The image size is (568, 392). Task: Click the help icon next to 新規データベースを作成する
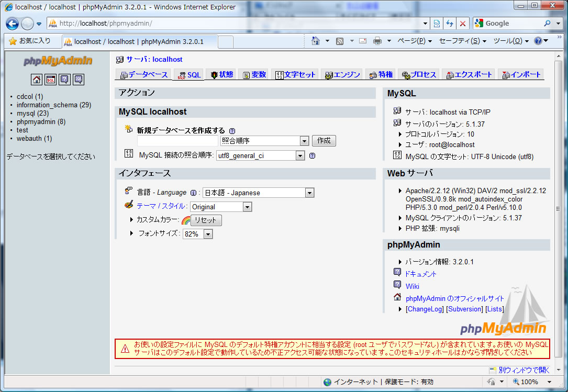[x=232, y=130]
